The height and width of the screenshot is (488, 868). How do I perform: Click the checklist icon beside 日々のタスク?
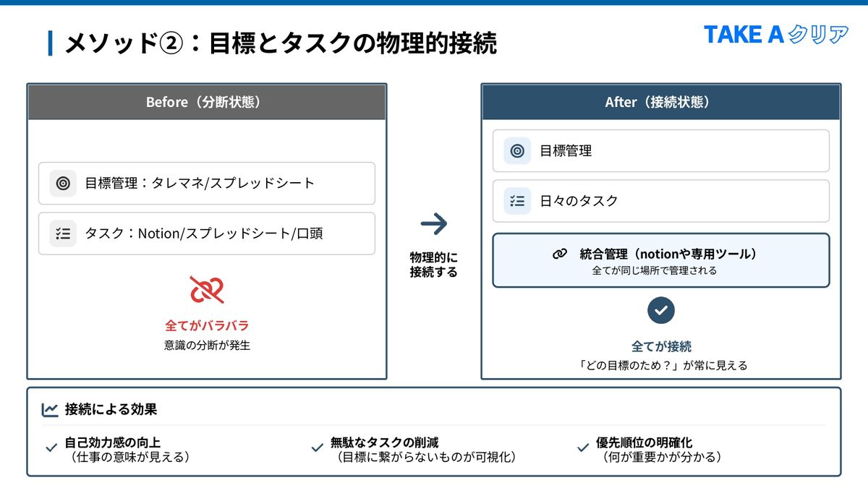(x=517, y=201)
